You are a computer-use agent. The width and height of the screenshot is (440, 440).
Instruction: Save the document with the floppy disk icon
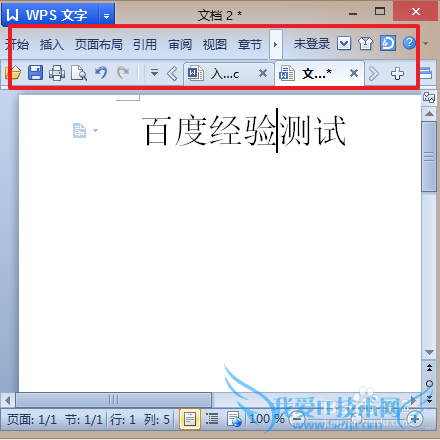pyautogui.click(x=35, y=73)
